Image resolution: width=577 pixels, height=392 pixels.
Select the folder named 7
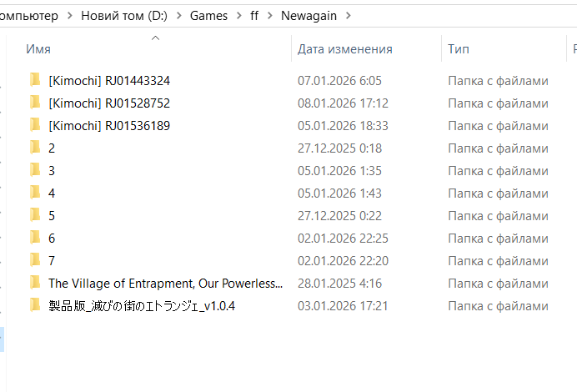point(52,260)
